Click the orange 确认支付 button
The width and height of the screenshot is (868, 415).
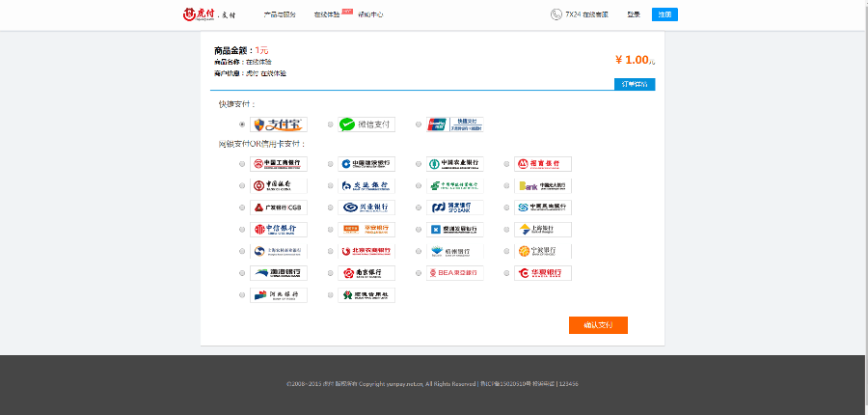598,325
